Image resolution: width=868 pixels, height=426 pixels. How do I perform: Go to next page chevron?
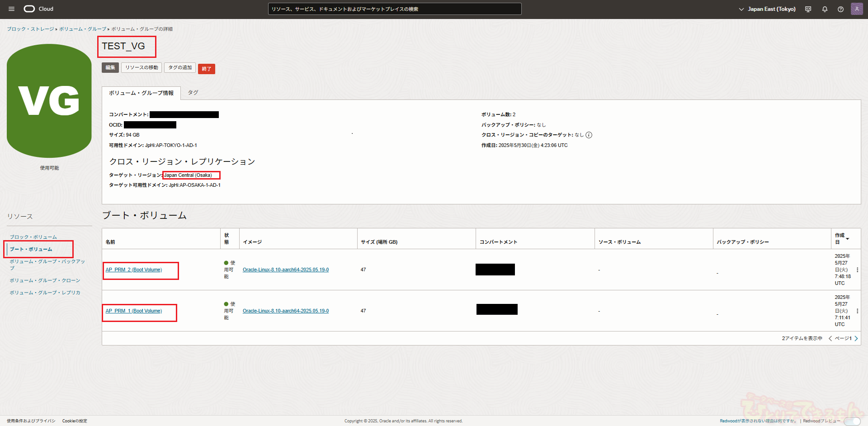(x=856, y=339)
